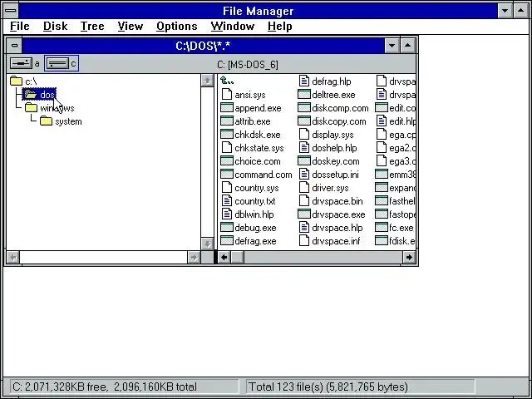Click total files status text
The image size is (532, 399).
point(328,387)
